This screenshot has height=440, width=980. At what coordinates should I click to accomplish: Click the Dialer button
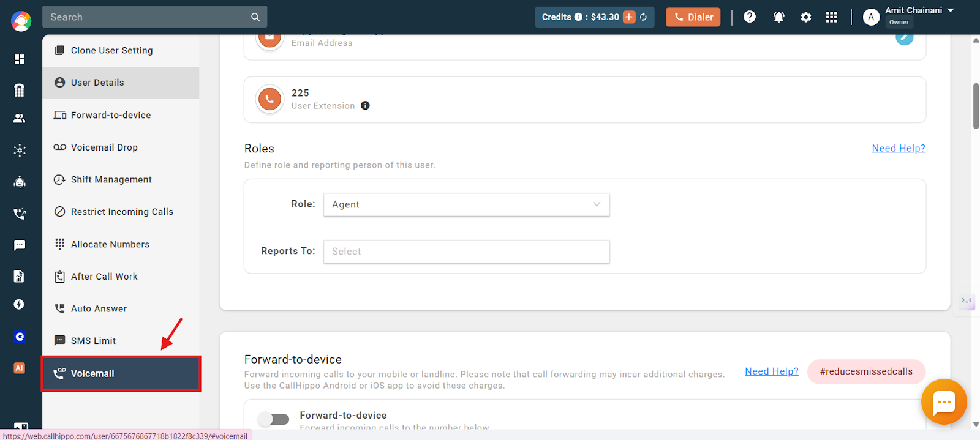click(693, 17)
